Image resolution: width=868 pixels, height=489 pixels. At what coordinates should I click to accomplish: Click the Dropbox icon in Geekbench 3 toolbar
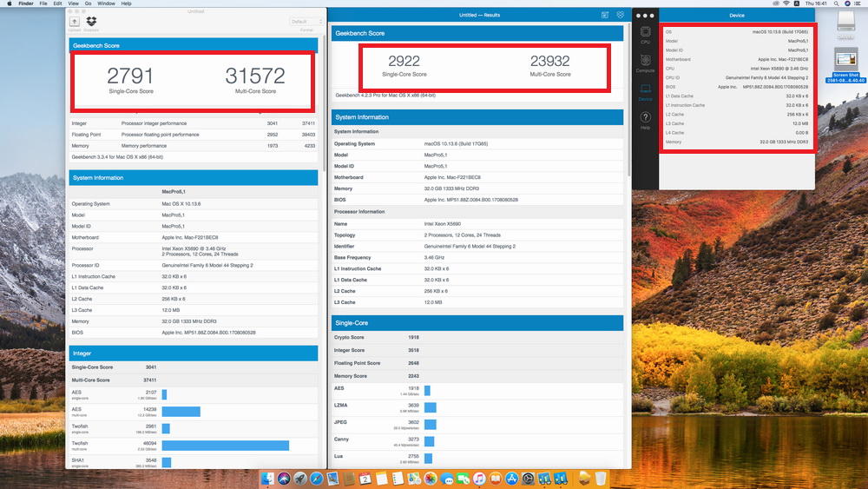click(x=91, y=22)
